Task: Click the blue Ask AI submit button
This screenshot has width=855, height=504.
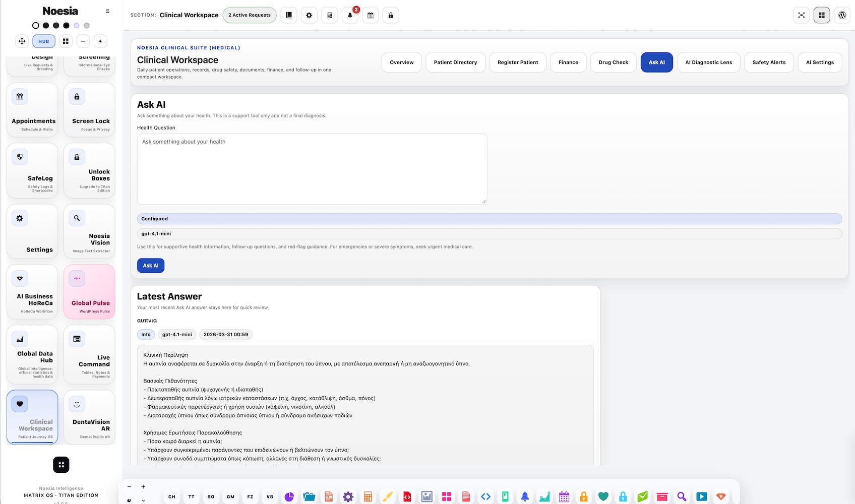Action: [x=151, y=266]
